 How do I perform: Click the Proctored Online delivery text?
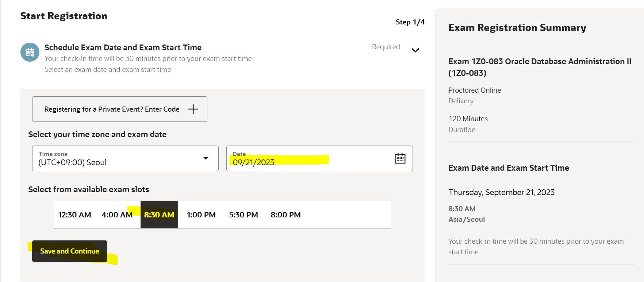click(x=475, y=90)
